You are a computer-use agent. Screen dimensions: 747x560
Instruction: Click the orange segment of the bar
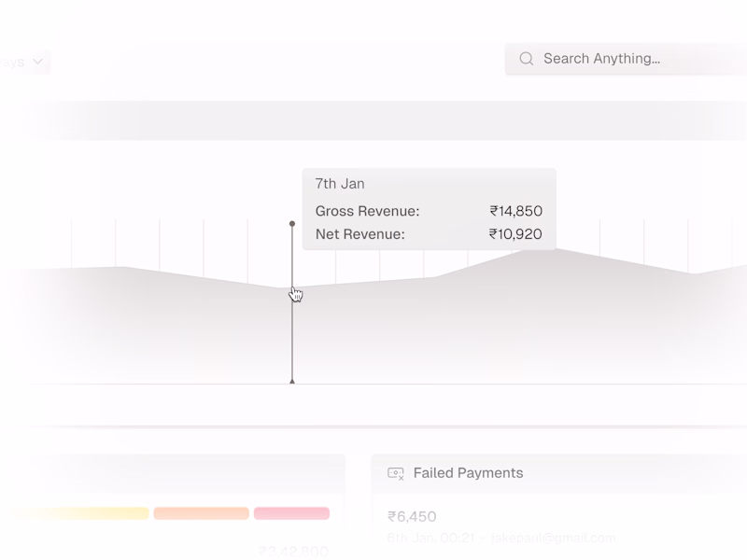point(201,513)
